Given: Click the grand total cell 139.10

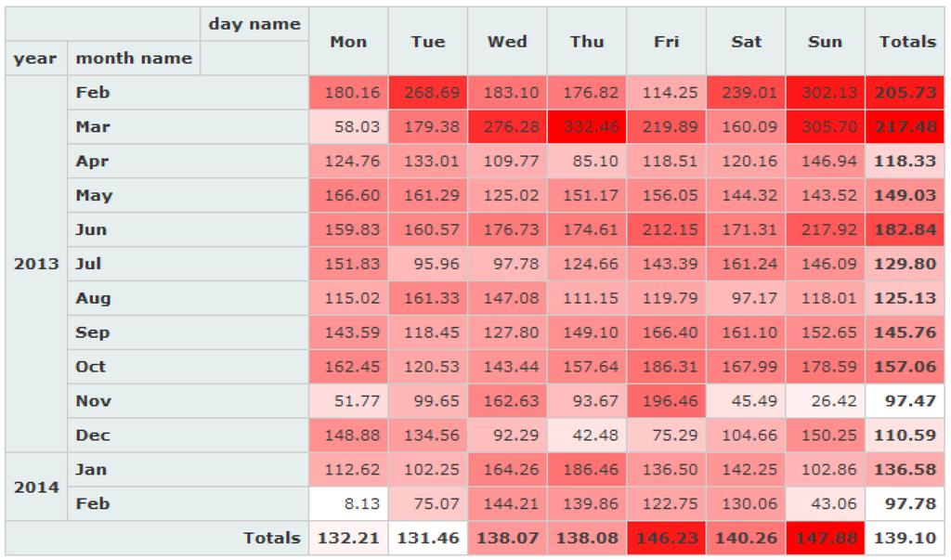Looking at the screenshot, I should coord(906,538).
